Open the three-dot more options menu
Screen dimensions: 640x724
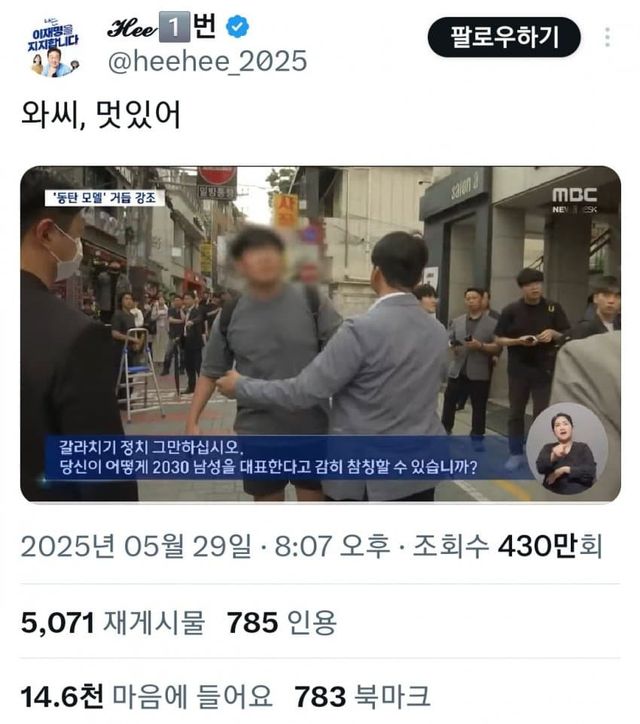pos(607,37)
